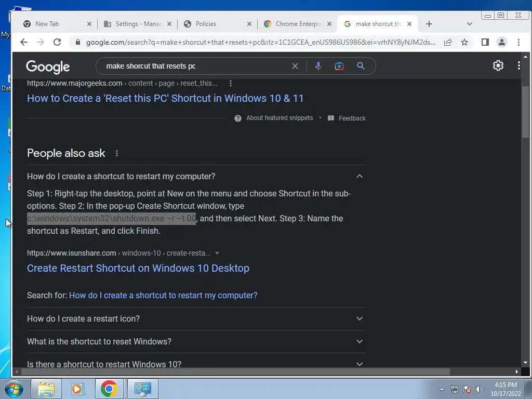Image resolution: width=532 pixels, height=399 pixels.
Task: Click the vertical page scrollbar thumb
Action: (x=525, y=112)
